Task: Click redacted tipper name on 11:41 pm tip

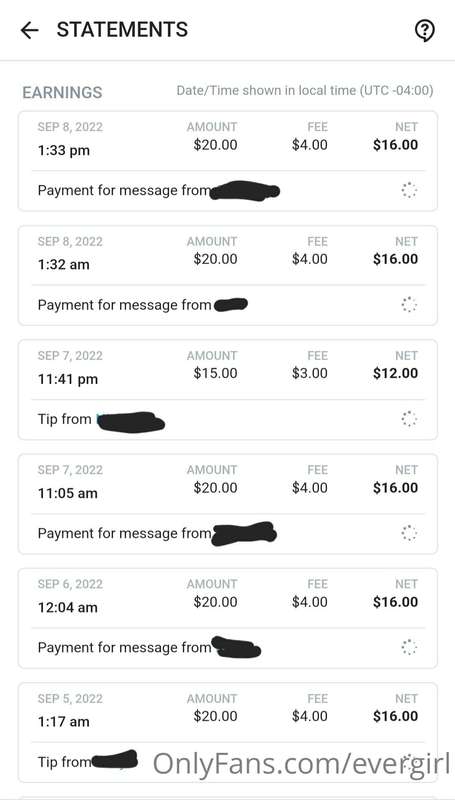Action: click(131, 421)
